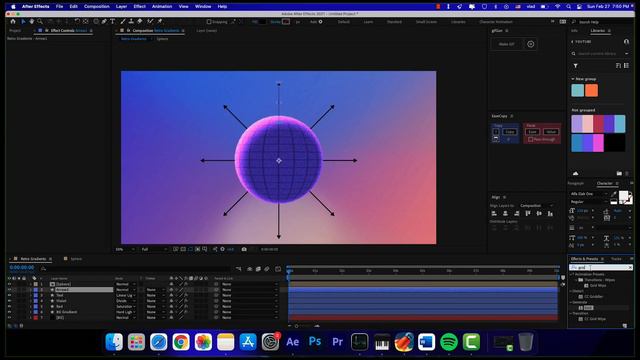Click the stroke color swatch in toolbar
The height and width of the screenshot is (360, 640).
tap(286, 22)
